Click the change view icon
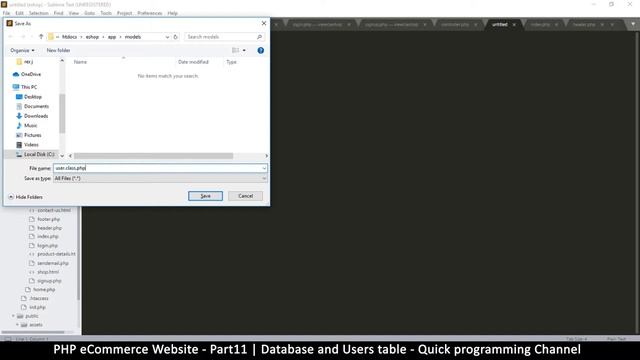The height and width of the screenshot is (360, 640). [x=236, y=50]
